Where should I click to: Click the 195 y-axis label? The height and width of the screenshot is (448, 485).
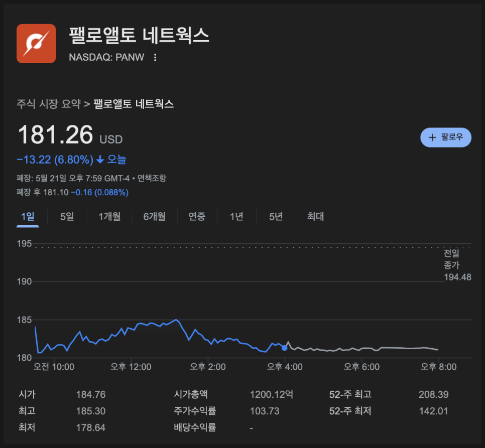click(x=25, y=244)
